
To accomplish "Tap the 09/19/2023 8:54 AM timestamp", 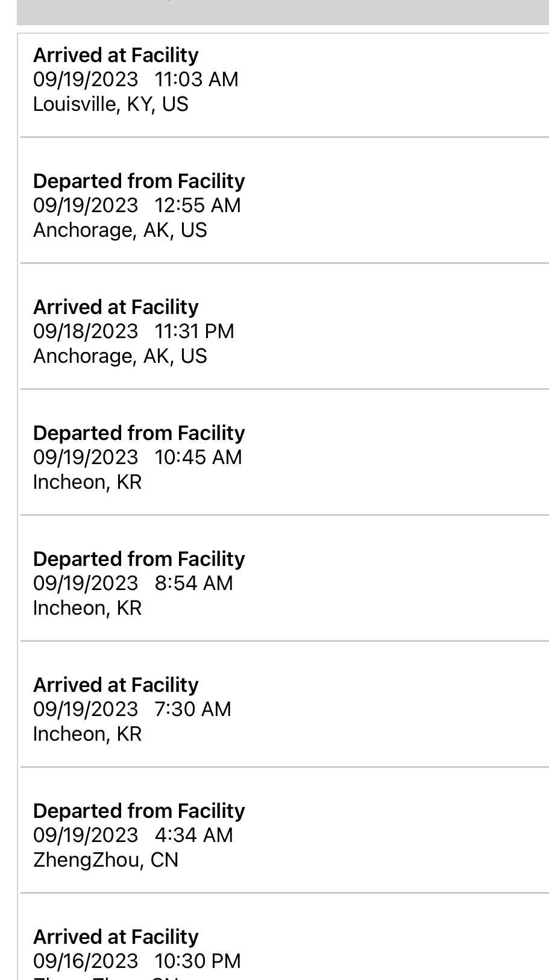I will click(133, 583).
